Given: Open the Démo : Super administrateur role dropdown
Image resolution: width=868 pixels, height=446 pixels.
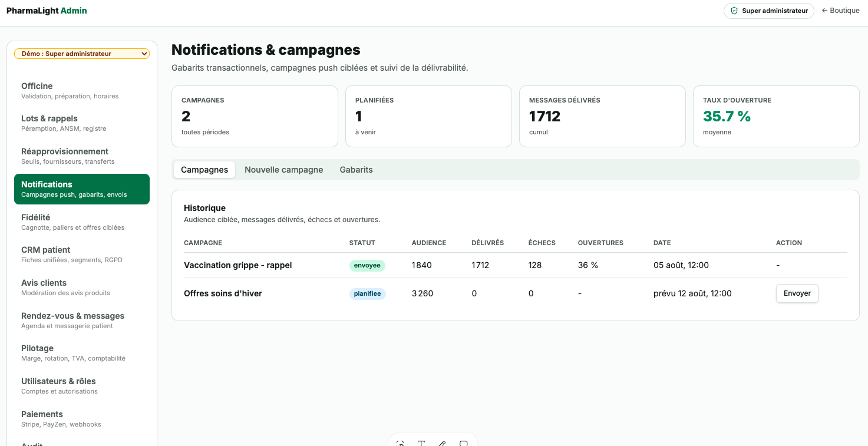Looking at the screenshot, I should tap(82, 54).
